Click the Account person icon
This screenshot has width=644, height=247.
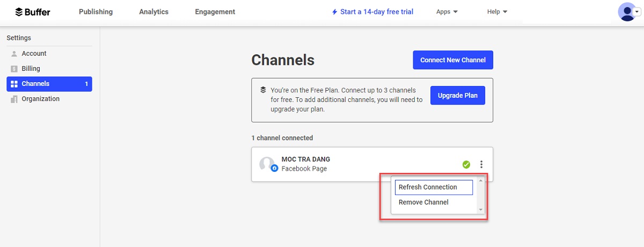14,54
